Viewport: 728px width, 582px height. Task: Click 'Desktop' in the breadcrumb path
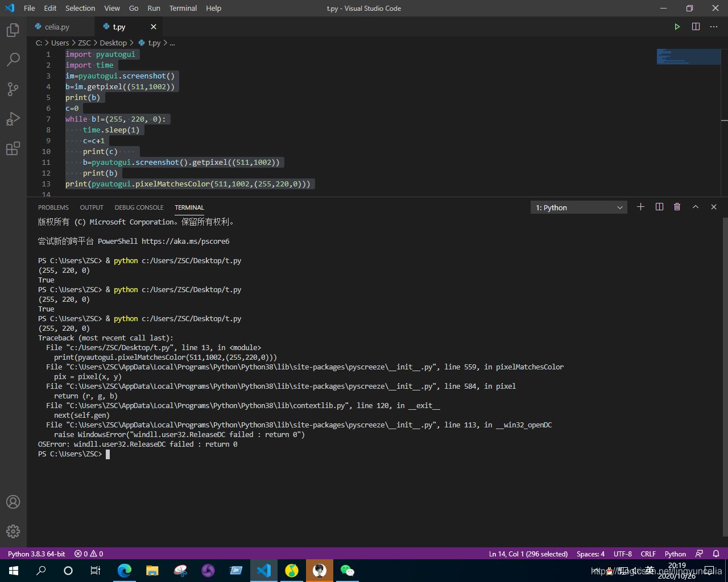pos(113,43)
